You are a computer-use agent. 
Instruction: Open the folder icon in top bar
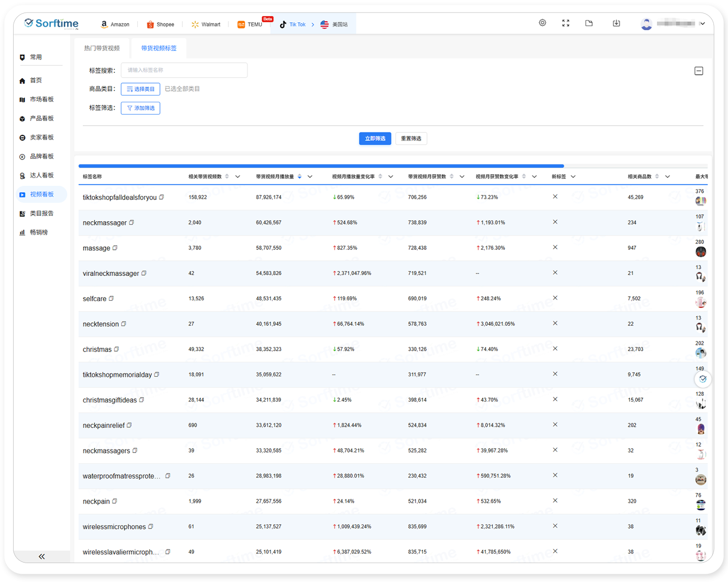589,23
